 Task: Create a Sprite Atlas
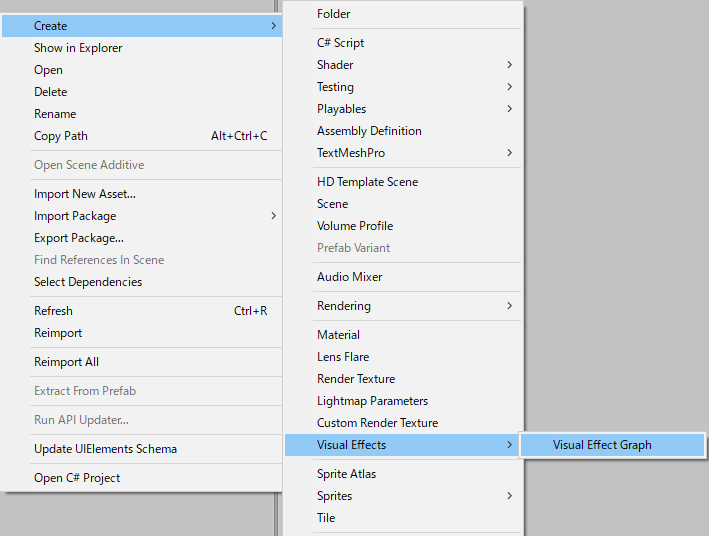pyautogui.click(x=403, y=474)
